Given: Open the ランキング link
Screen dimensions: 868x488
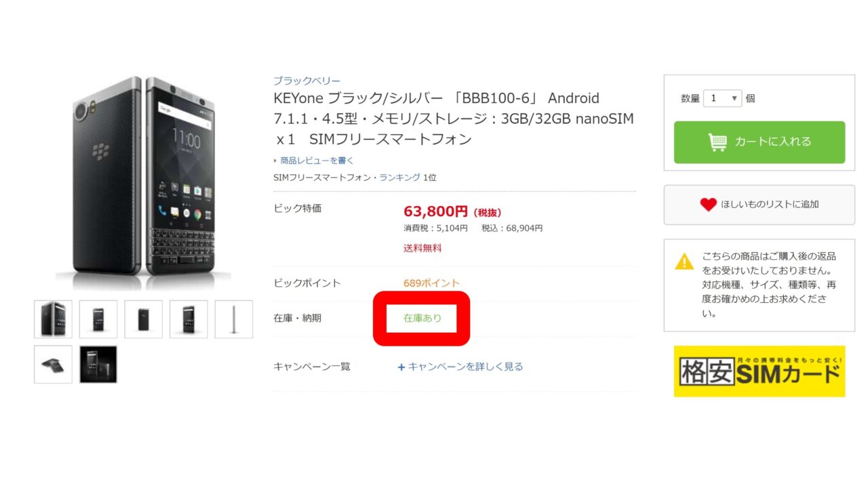Looking at the screenshot, I should click(399, 177).
